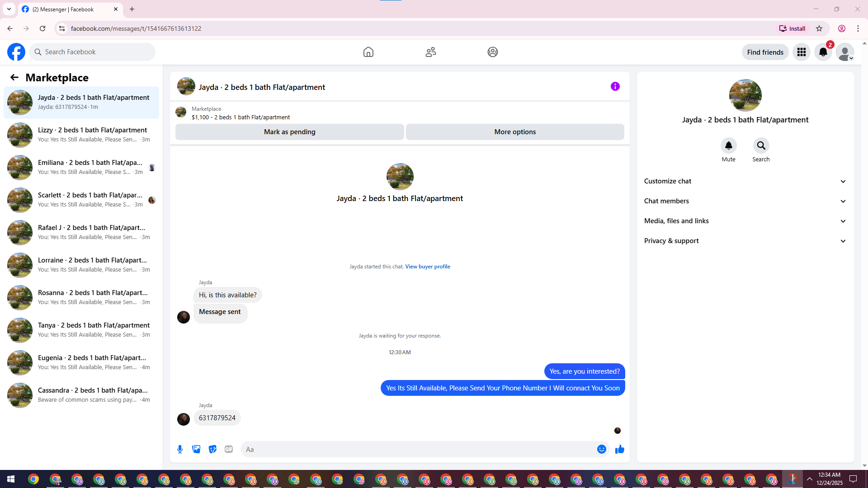The height and width of the screenshot is (488, 868).
Task: Send a thumbs-up like
Action: click(619, 449)
